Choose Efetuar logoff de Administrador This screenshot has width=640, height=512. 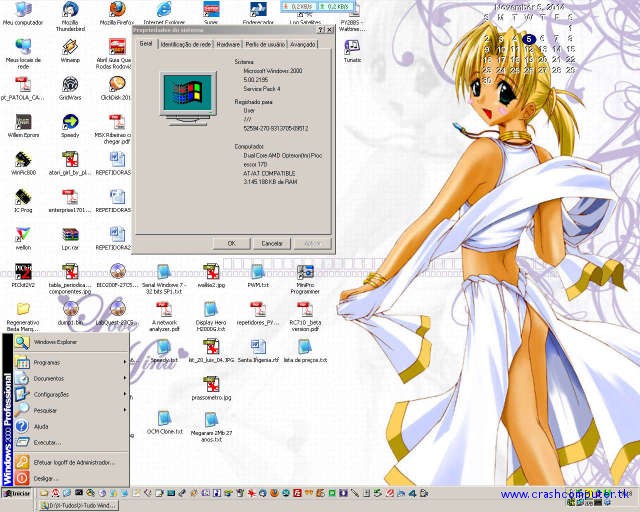point(71,463)
